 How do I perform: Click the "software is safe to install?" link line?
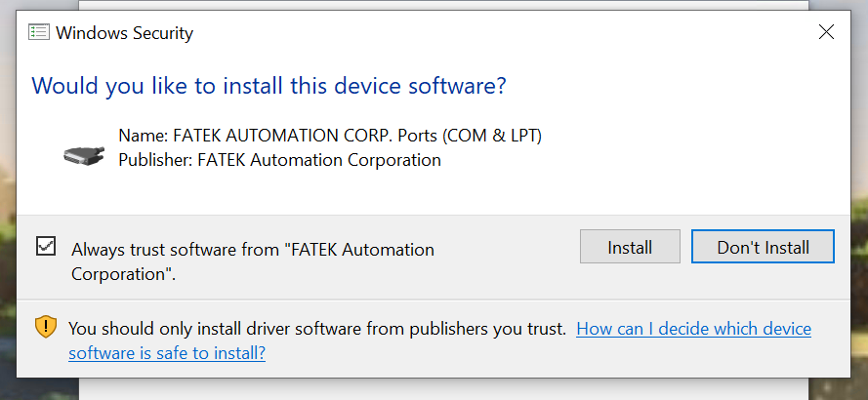166,352
